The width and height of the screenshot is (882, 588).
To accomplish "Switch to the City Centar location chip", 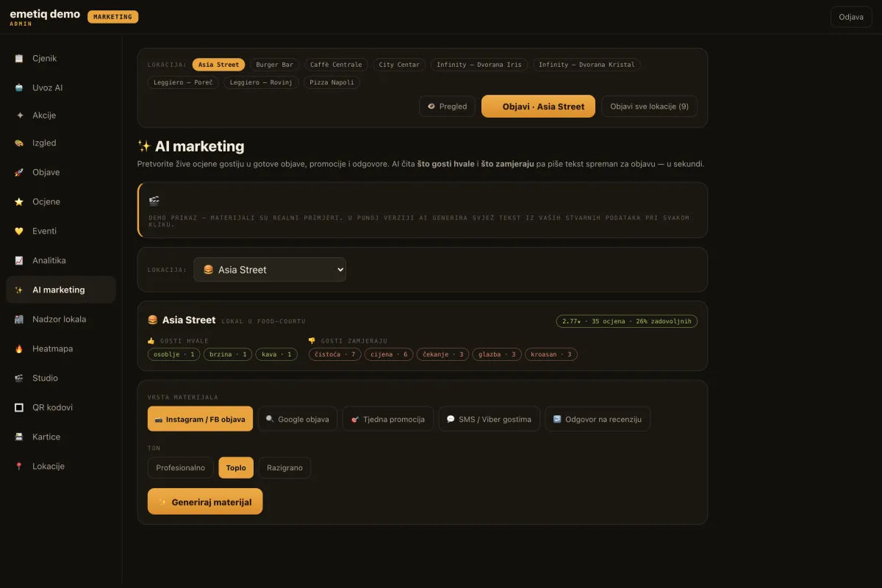I will (399, 65).
